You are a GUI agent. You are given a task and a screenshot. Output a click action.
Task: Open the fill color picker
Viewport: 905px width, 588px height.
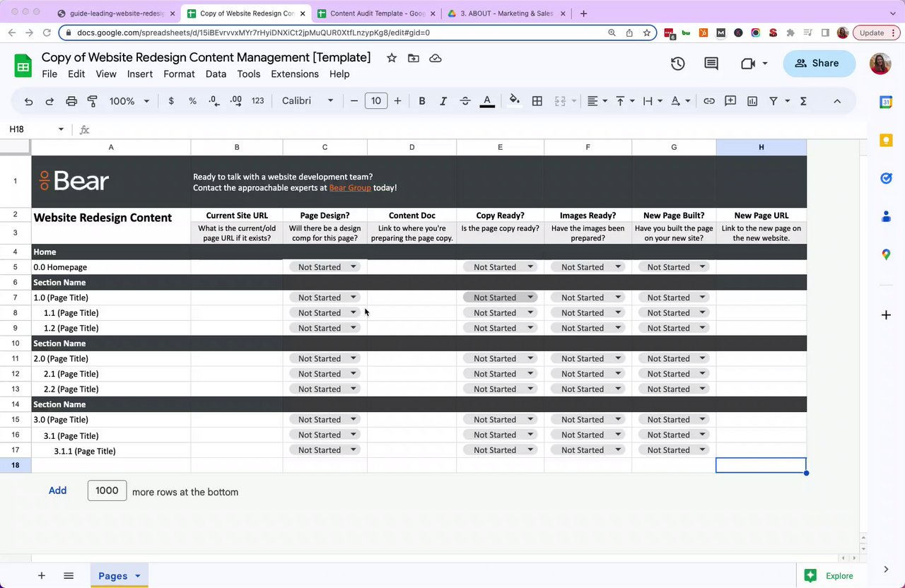click(515, 101)
